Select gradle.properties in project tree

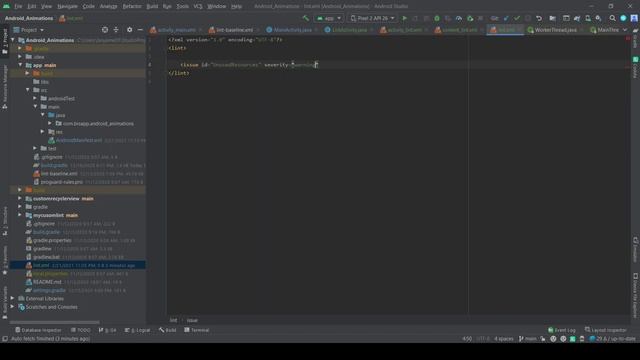52,240
